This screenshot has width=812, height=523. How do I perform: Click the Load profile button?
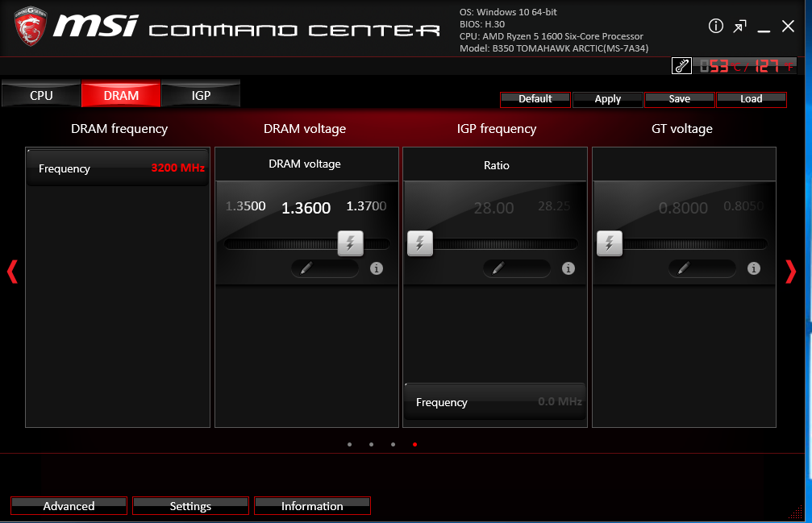tap(752, 99)
